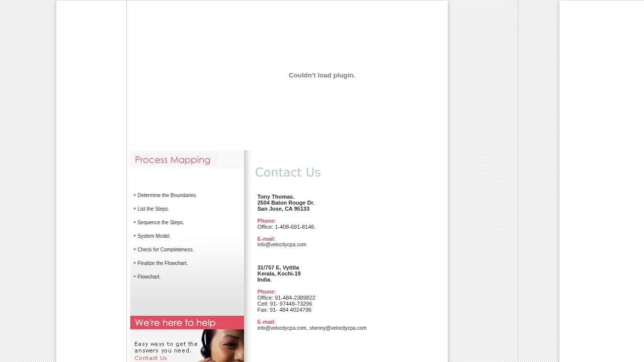Click the large grey "Contact Us" heading
This screenshot has width=644, height=362.
(288, 172)
